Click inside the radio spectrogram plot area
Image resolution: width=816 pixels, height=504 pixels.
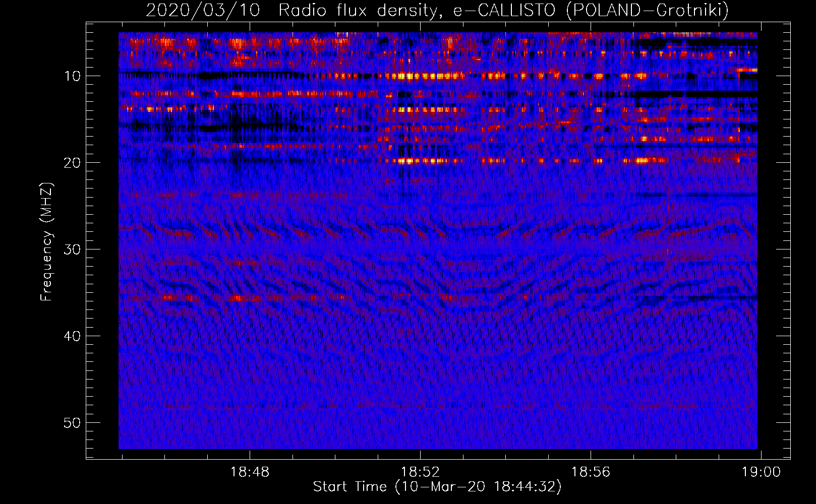pyautogui.click(x=438, y=240)
